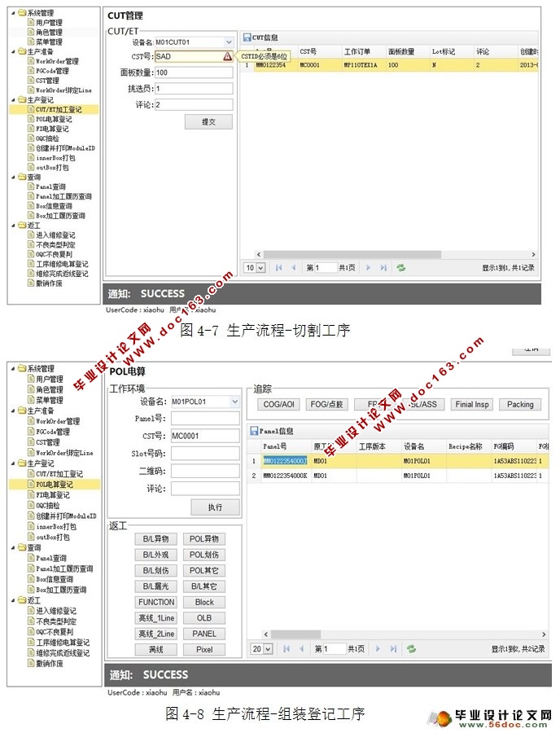Go to first page in POL电算 pager

tap(287, 649)
